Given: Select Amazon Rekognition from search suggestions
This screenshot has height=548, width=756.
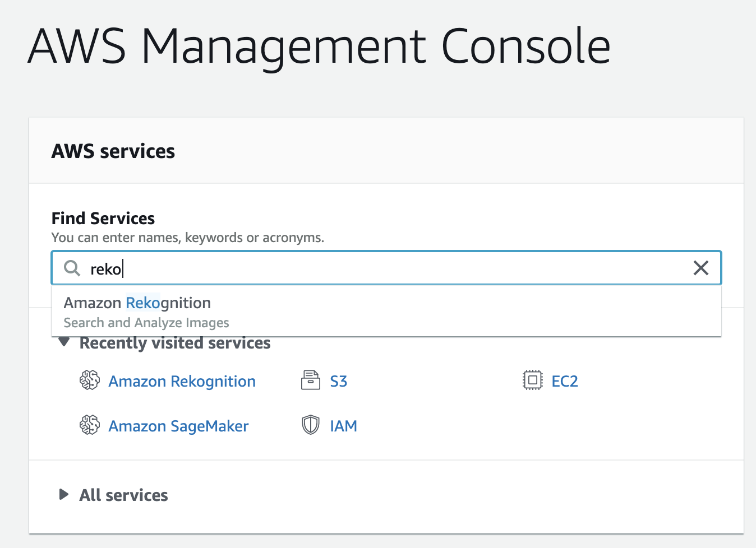Looking at the screenshot, I should pos(137,303).
